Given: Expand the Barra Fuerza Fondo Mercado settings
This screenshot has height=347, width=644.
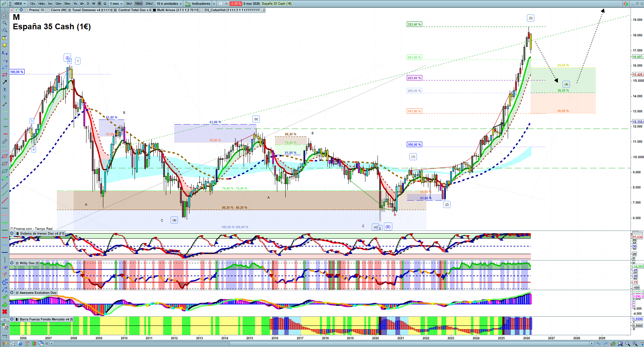Looking at the screenshot, I should [x=12, y=319].
